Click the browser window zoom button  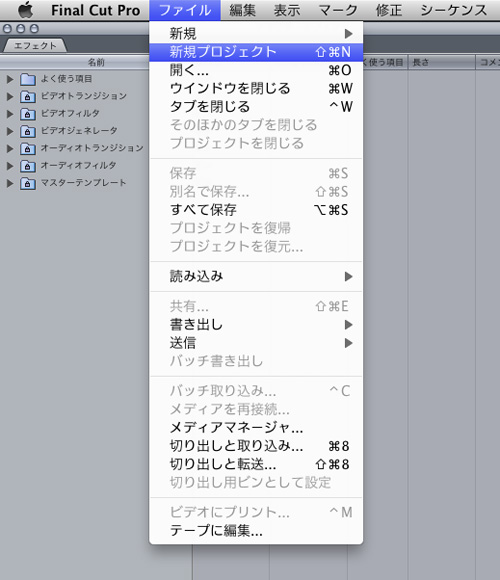pos(34,28)
